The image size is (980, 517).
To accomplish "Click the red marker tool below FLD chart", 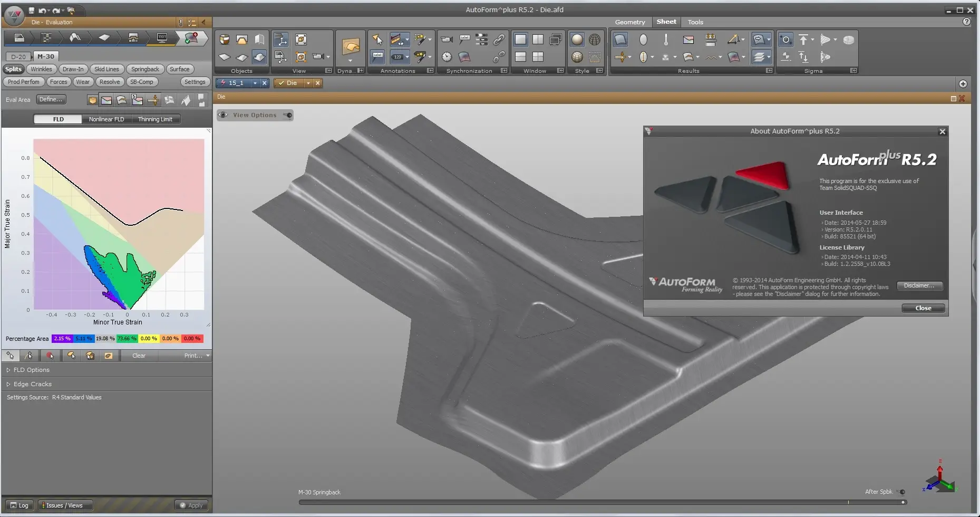I will coord(50,356).
